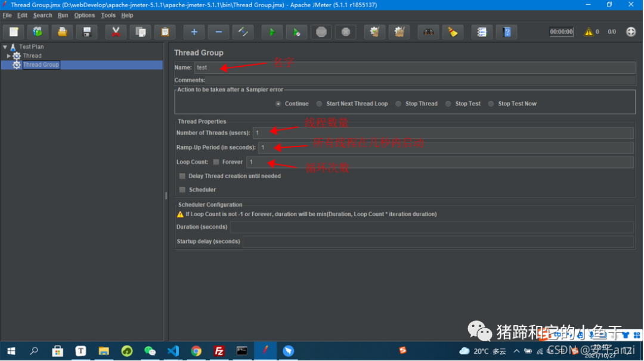
Task: Open Windows taskbar search
Action: (34, 351)
